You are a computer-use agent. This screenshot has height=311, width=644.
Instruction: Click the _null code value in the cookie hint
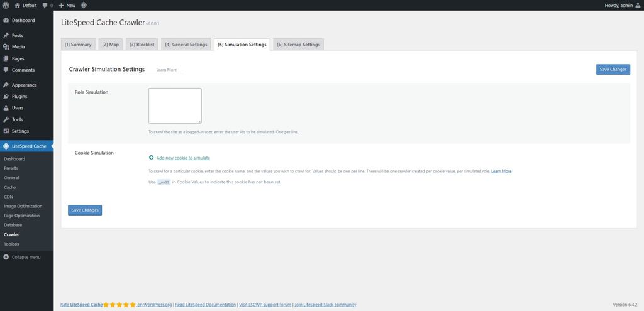pos(164,182)
